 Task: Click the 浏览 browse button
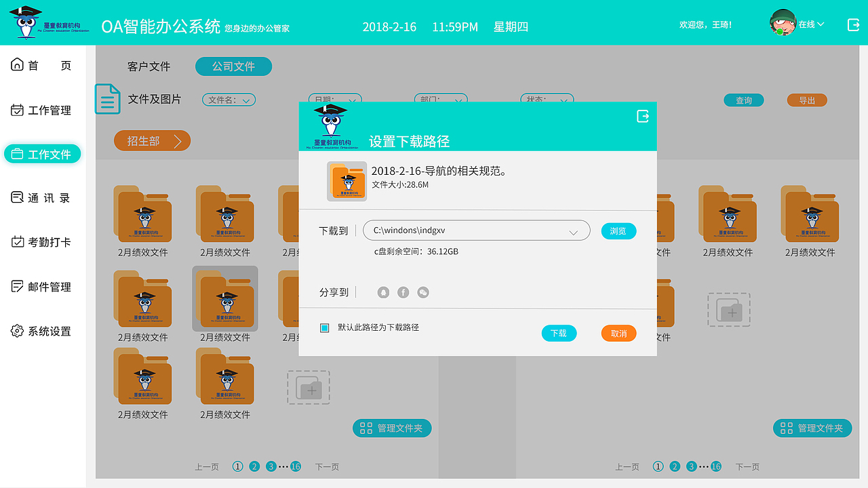[x=618, y=230]
